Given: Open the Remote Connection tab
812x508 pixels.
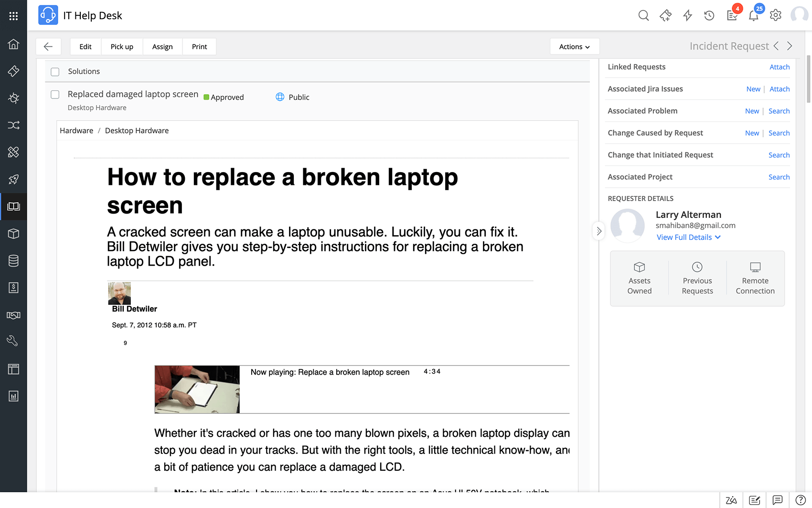Looking at the screenshot, I should point(755,279).
